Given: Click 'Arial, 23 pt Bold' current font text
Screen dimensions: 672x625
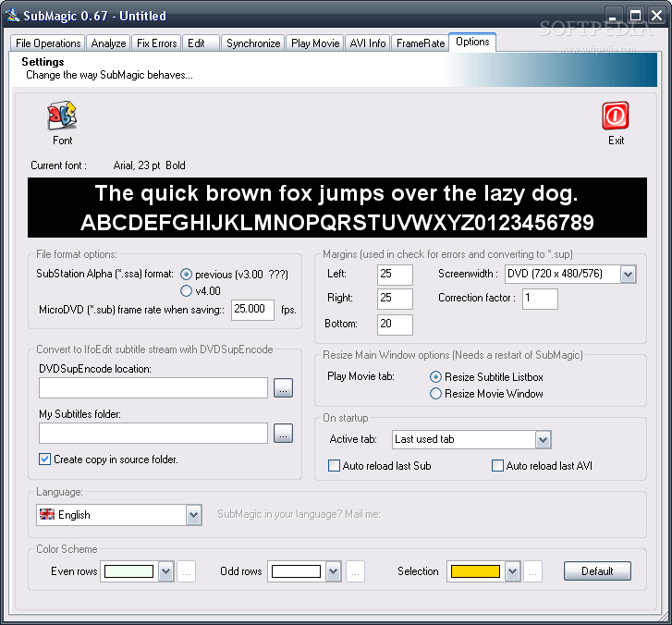Looking at the screenshot, I should pyautogui.click(x=149, y=165).
